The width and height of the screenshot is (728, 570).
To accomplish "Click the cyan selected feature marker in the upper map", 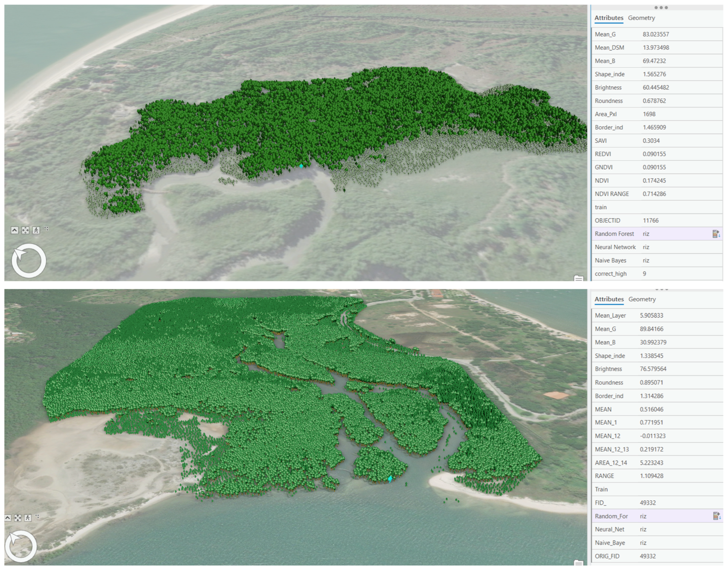I will 301,166.
